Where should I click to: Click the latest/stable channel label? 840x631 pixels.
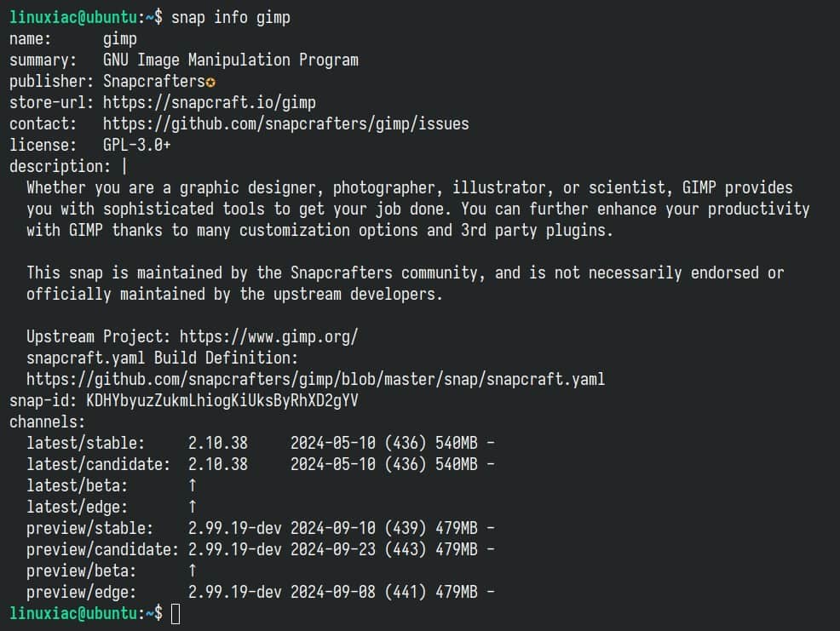86,443
